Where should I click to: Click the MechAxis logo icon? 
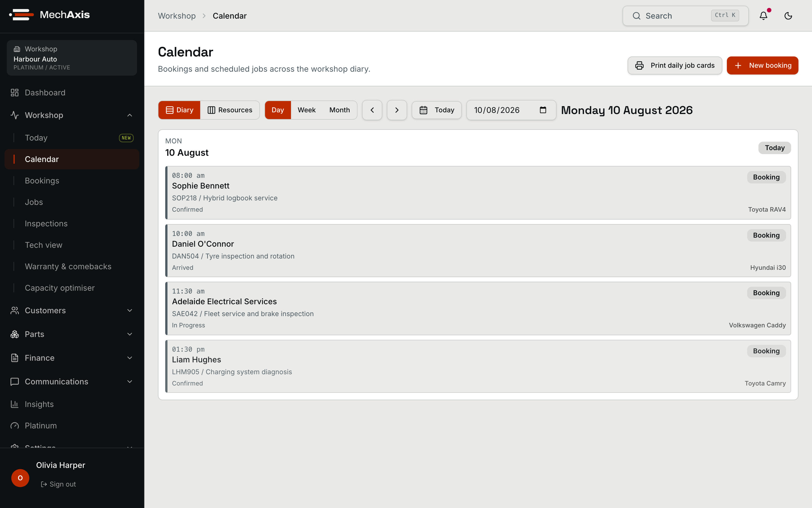coord(21,15)
